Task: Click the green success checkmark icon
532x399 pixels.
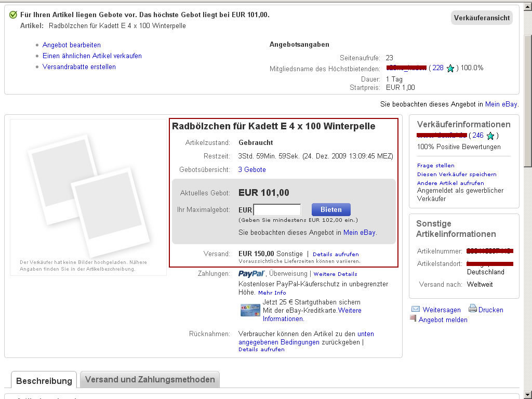Action: [13, 15]
